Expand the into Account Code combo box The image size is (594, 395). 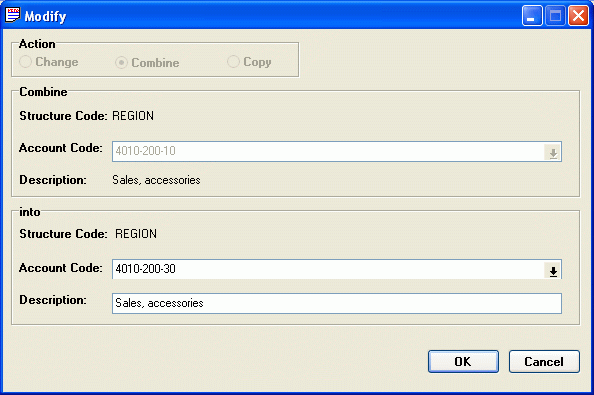[553, 271]
